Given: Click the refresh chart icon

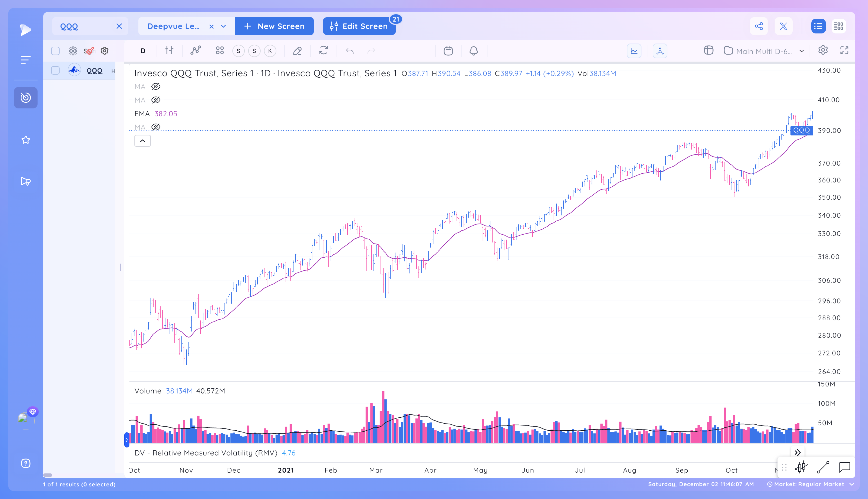Looking at the screenshot, I should tap(324, 51).
